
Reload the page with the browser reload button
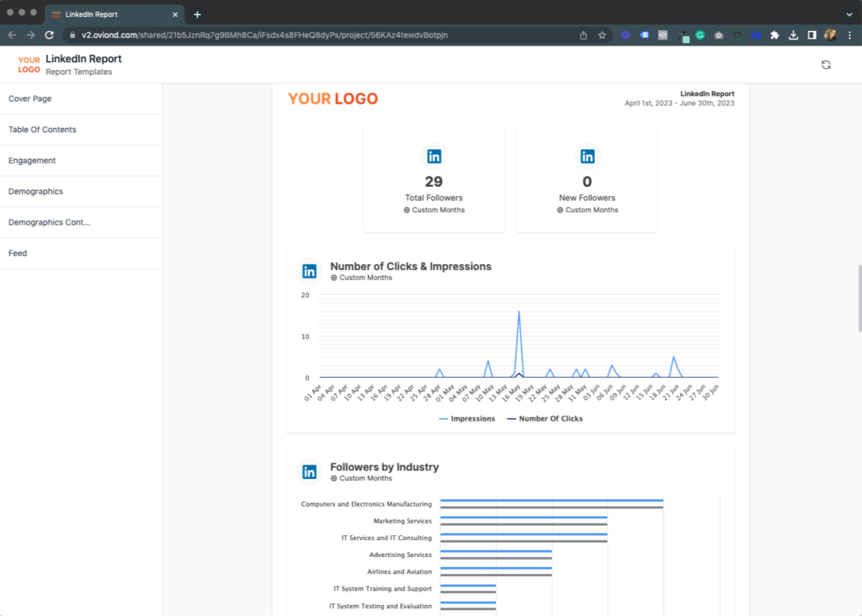coord(50,35)
